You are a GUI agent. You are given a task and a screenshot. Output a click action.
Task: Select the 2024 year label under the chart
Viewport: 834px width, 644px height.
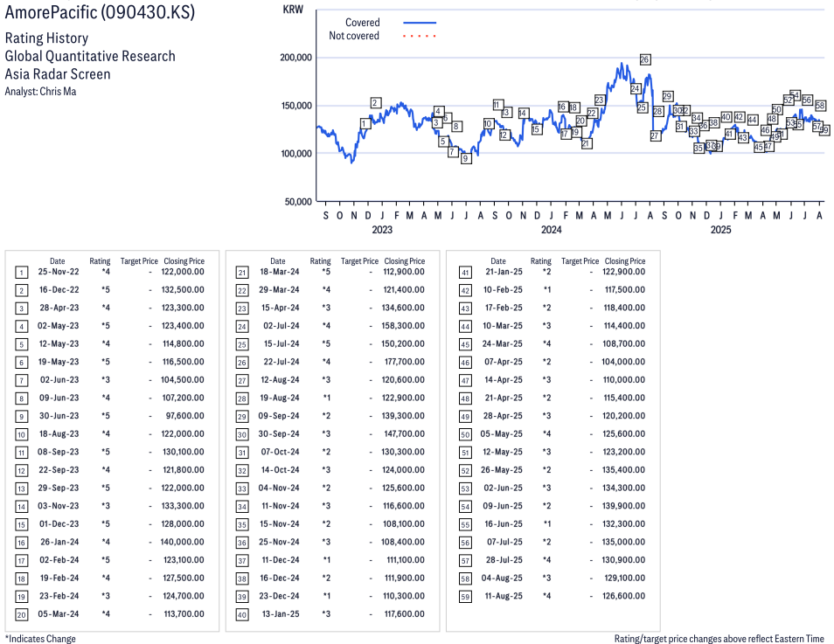(551, 230)
